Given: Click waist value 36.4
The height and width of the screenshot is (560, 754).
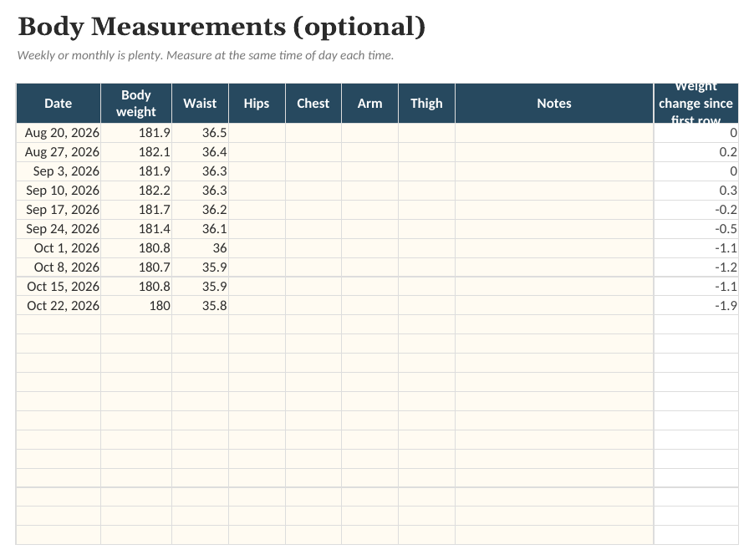Looking at the screenshot, I should [x=200, y=152].
